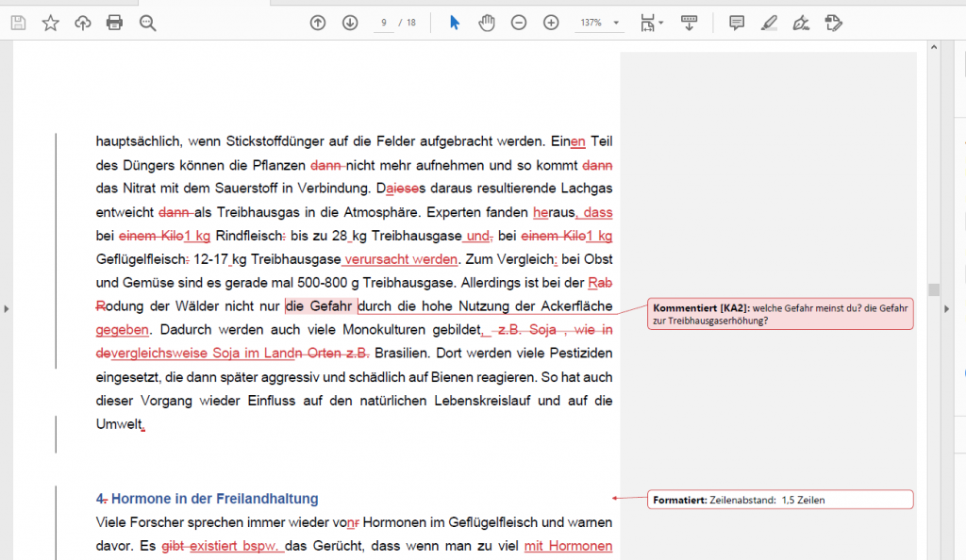Select the Highlight text tool
Image resolution: width=966 pixels, height=560 pixels.
(768, 22)
